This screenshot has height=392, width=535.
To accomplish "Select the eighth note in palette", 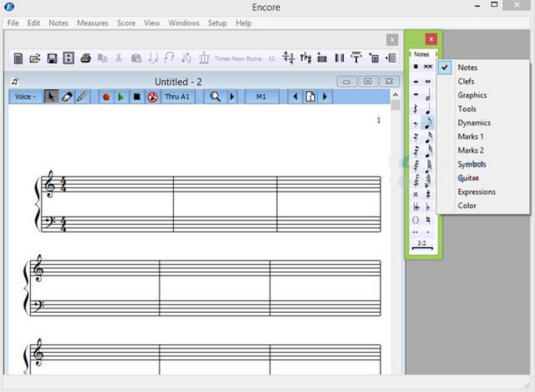I will click(428, 123).
